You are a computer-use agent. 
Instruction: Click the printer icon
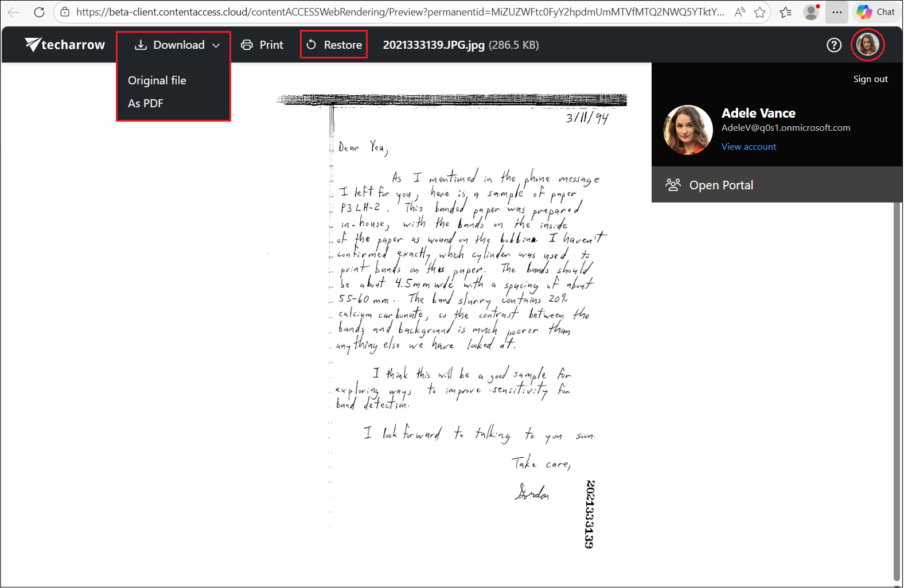247,45
